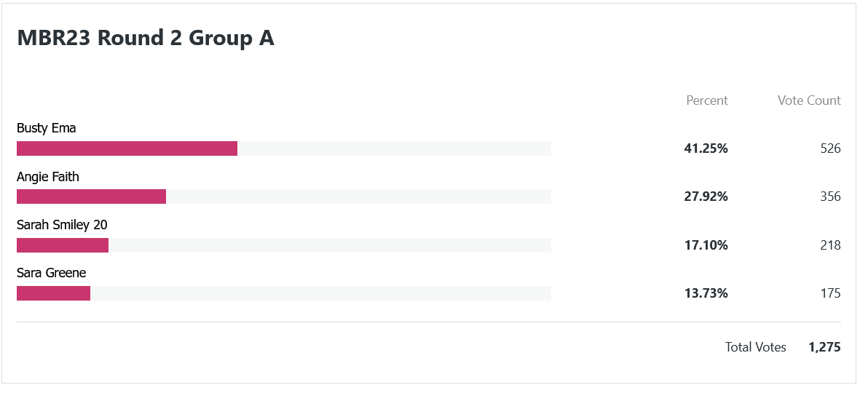Viewport: 868px width, 393px height.
Task: Click the 356 vote count
Action: tap(830, 196)
